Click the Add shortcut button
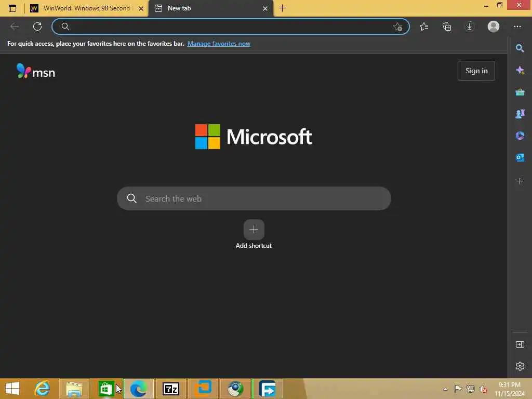The width and height of the screenshot is (532, 399). point(254,234)
